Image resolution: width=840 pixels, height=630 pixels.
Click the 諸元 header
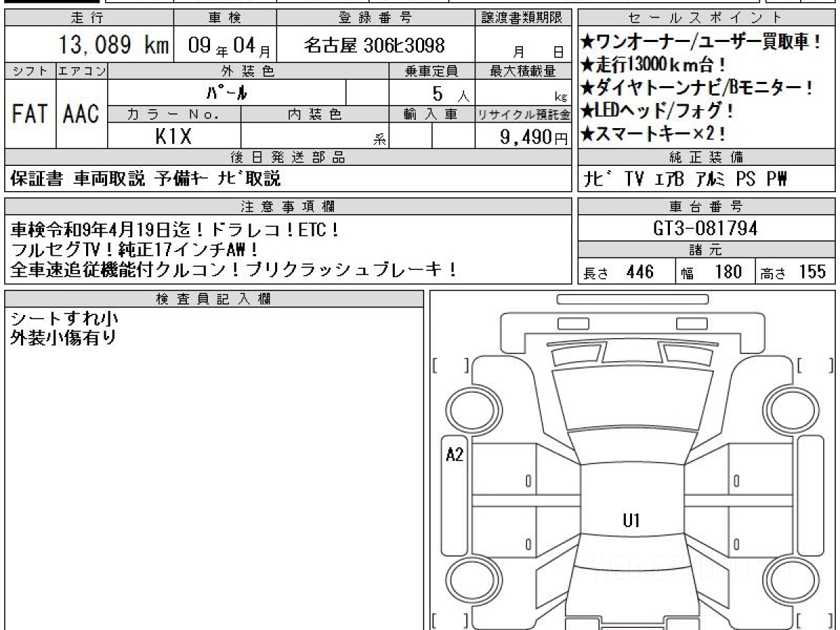(706, 251)
